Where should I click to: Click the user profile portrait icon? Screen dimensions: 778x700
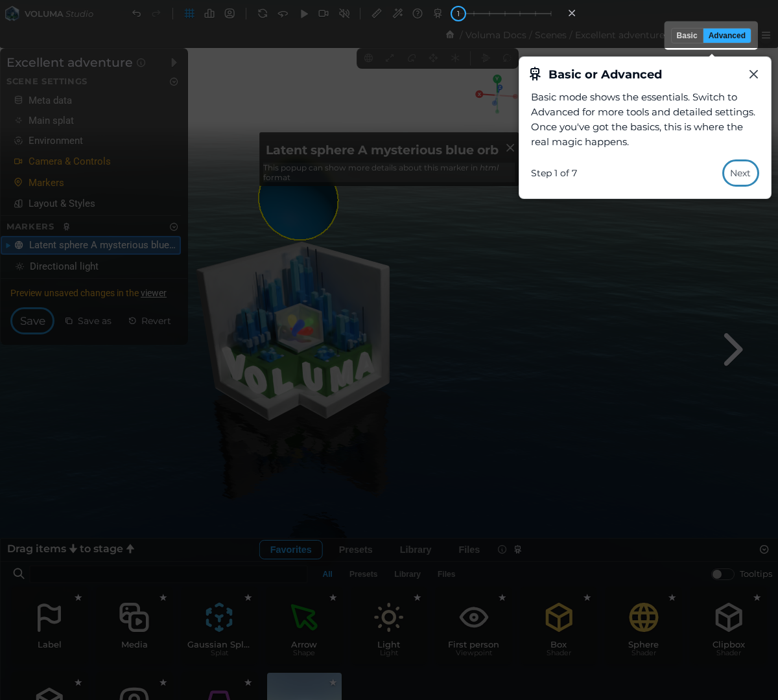(230, 14)
